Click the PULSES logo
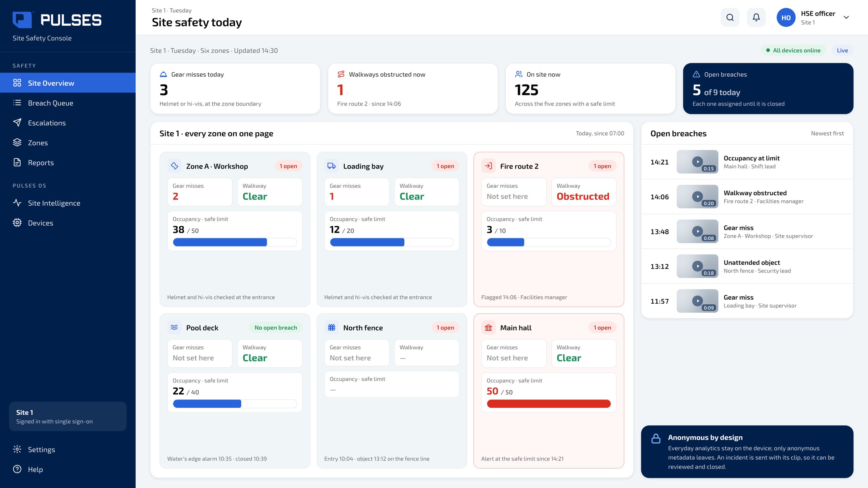The width and height of the screenshot is (868, 488). click(57, 20)
